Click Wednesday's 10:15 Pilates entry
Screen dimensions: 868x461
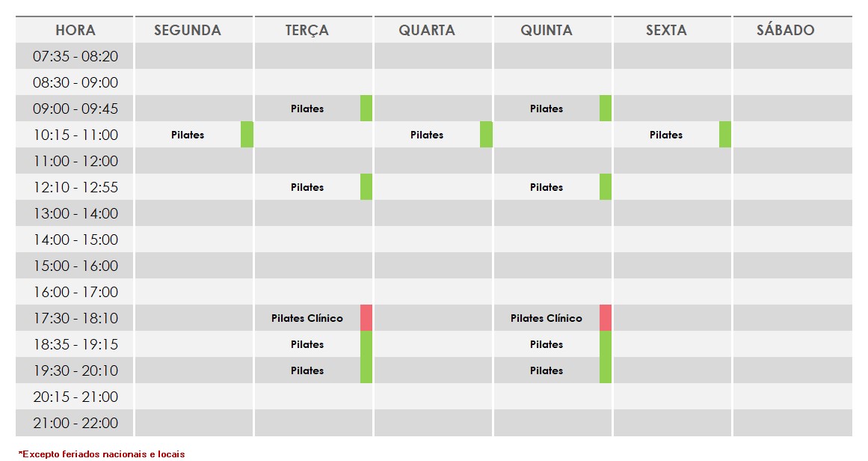coord(427,135)
